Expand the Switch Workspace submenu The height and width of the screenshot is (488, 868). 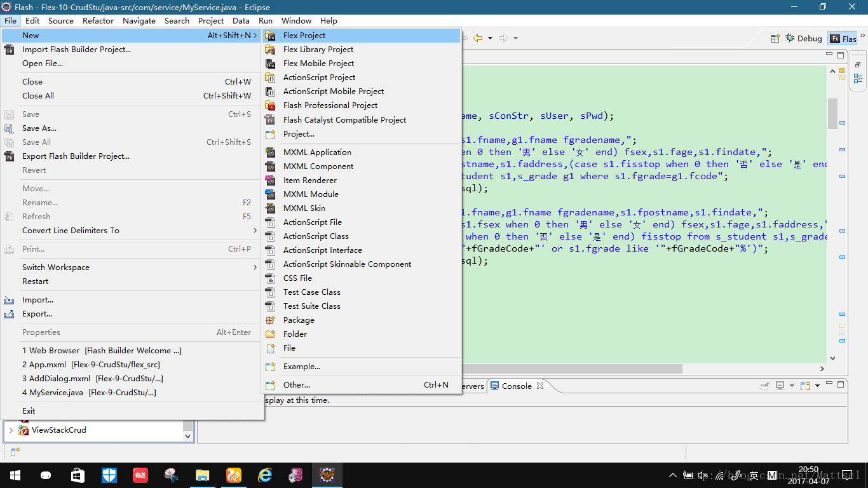(255, 268)
